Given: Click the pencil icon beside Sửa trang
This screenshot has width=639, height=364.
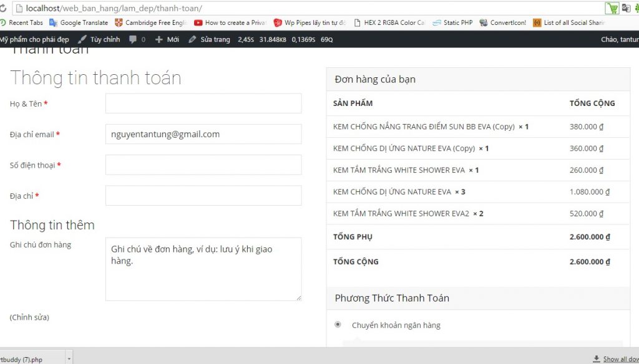Looking at the screenshot, I should pyautogui.click(x=192, y=39).
